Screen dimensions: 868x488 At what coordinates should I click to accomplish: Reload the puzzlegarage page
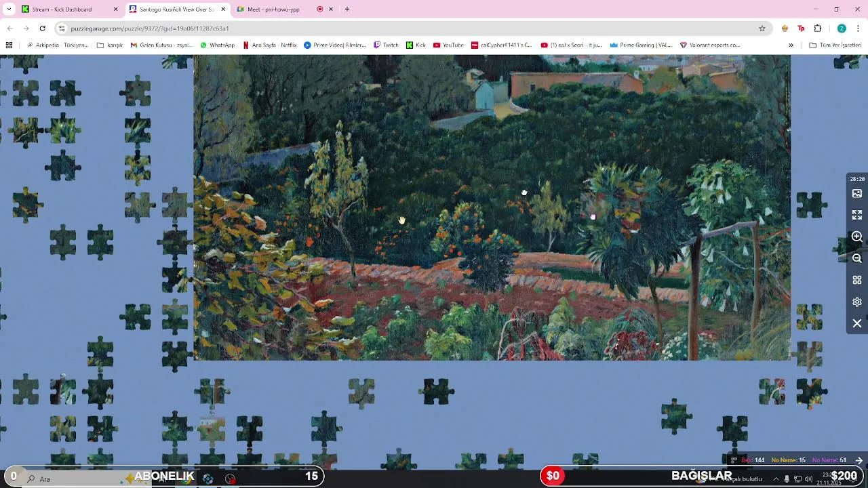[42, 28]
